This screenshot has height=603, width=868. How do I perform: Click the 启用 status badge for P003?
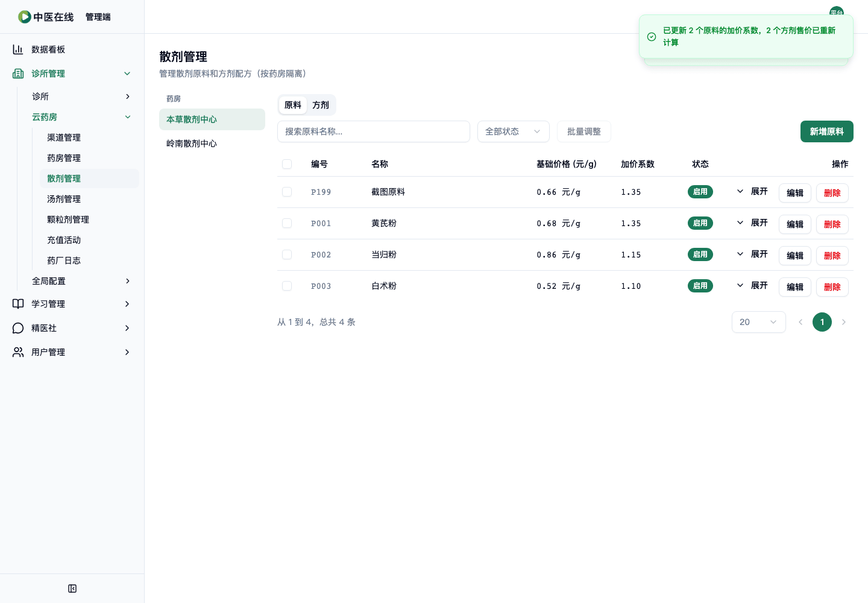700,286
